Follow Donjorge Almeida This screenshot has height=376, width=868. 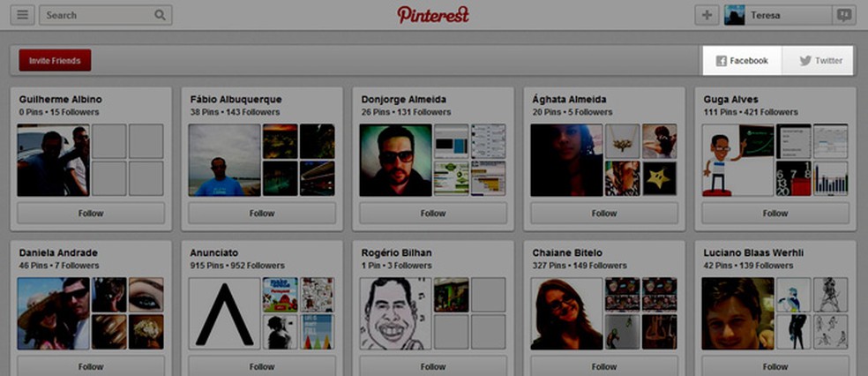click(x=433, y=214)
